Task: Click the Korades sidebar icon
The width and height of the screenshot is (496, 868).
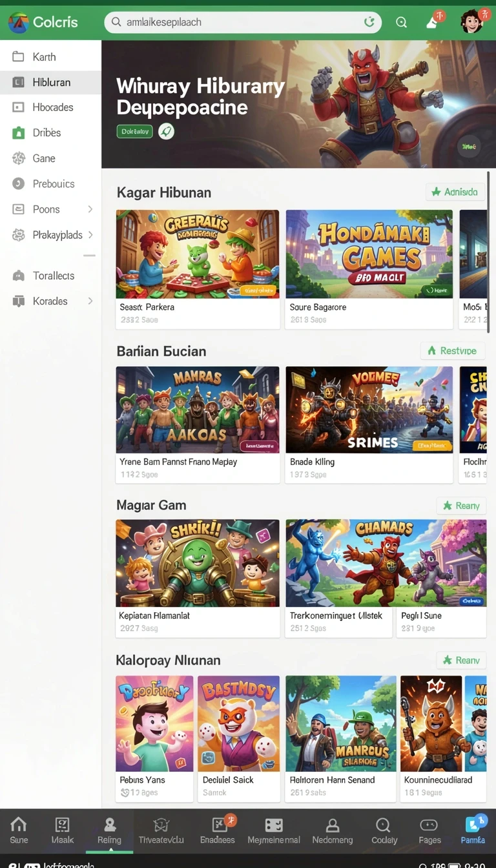Action: coord(19,301)
